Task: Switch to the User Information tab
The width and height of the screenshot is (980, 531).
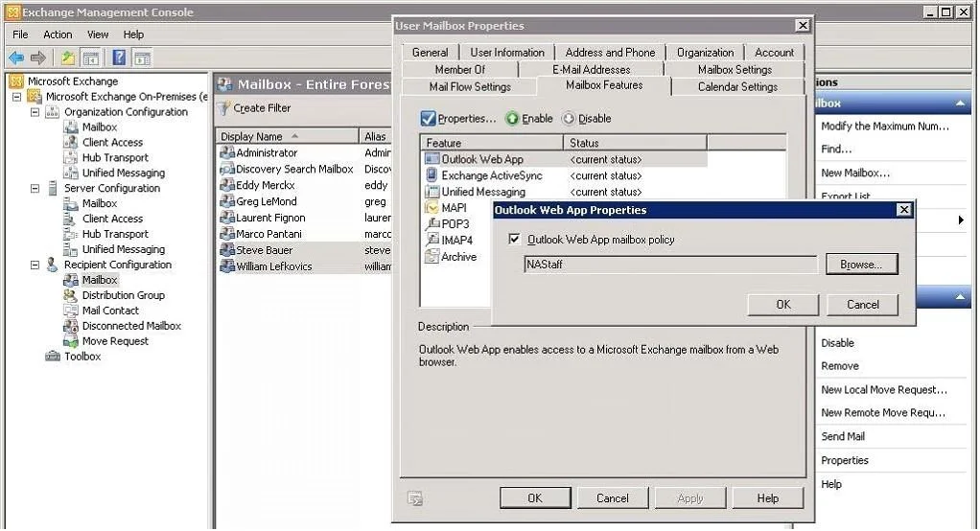Action: (507, 53)
